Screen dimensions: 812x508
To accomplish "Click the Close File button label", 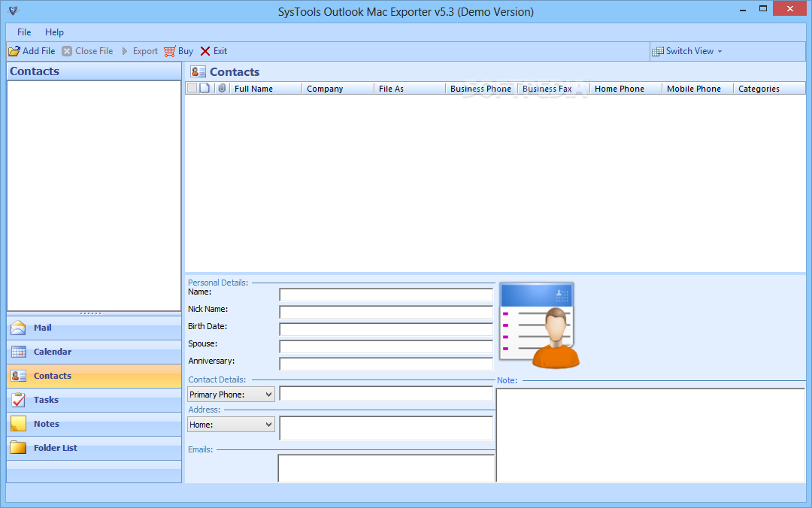I will (94, 51).
